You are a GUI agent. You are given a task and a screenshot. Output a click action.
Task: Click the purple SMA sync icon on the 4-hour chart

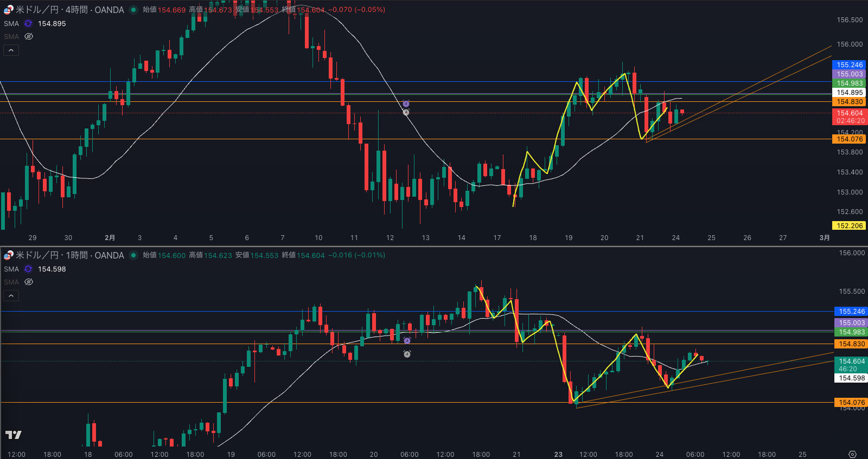coord(28,23)
